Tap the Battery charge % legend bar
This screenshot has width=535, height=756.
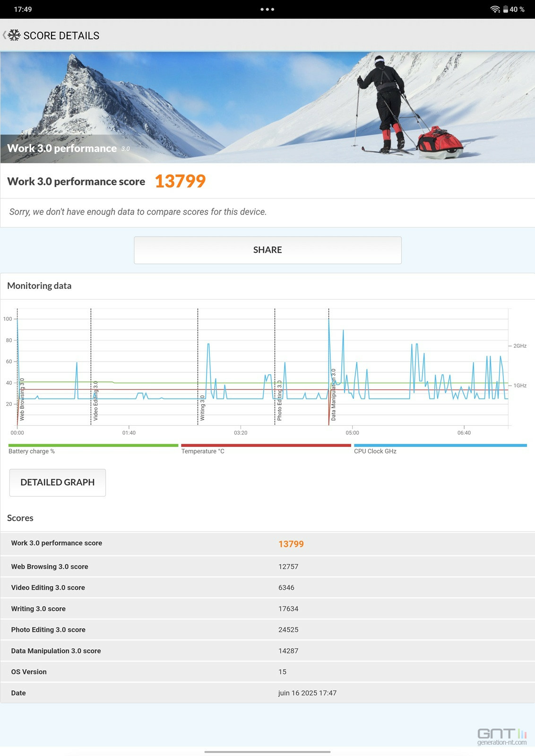pyautogui.click(x=93, y=445)
